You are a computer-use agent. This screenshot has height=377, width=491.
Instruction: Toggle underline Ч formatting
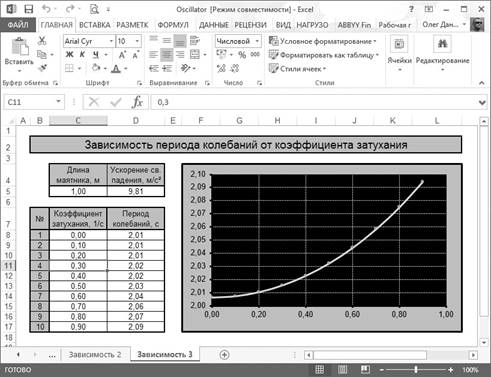(96, 55)
